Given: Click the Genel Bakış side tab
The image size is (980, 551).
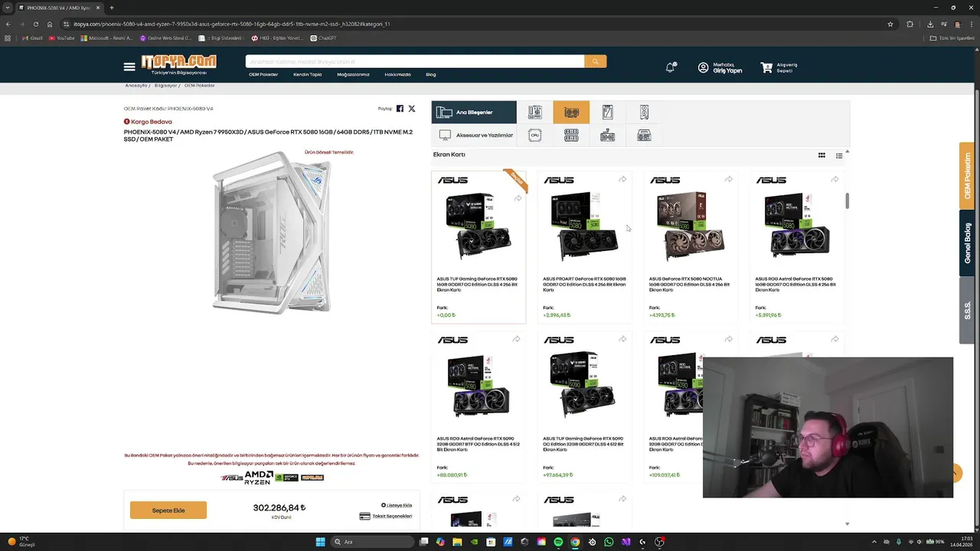Looking at the screenshot, I should coord(967,243).
